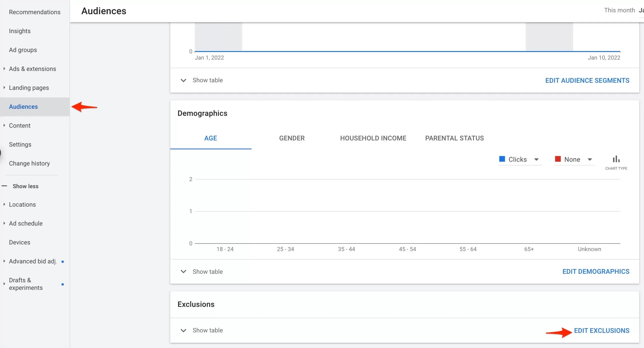Click the This month date range
Screen dimensions: 644x348
click(x=619, y=10)
